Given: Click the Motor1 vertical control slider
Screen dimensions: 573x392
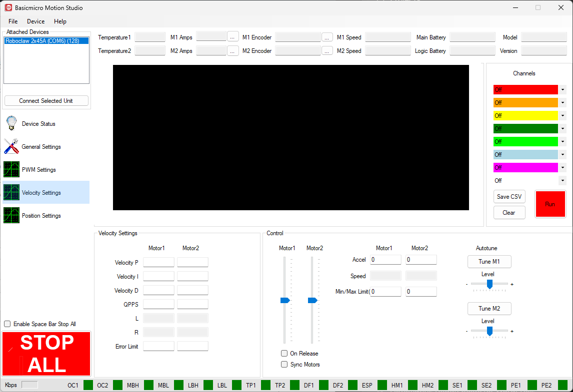Looking at the screenshot, I should click(x=284, y=300).
